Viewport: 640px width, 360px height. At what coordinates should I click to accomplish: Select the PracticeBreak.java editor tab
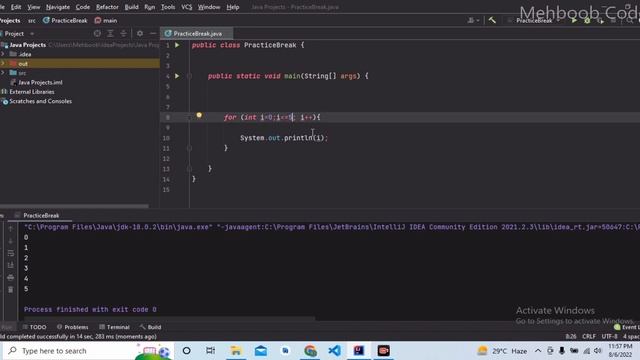coord(197,33)
